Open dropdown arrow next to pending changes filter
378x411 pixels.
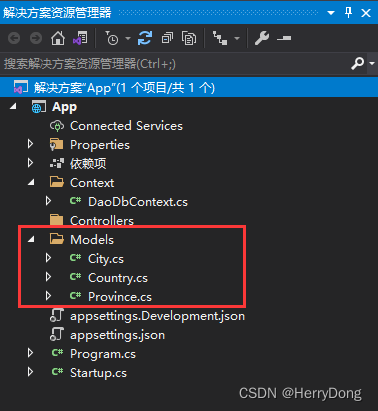[128, 39]
